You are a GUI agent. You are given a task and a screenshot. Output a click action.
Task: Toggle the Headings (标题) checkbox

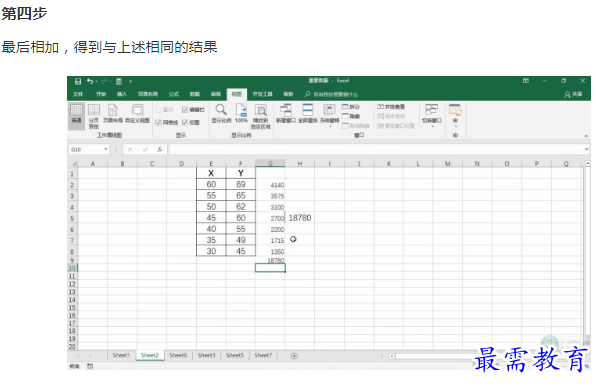(185, 122)
